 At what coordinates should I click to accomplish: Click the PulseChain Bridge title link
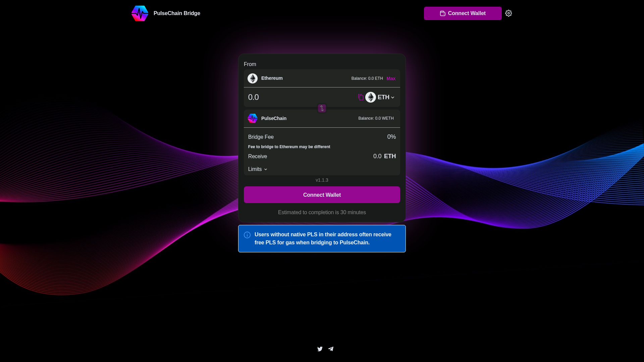pos(177,13)
